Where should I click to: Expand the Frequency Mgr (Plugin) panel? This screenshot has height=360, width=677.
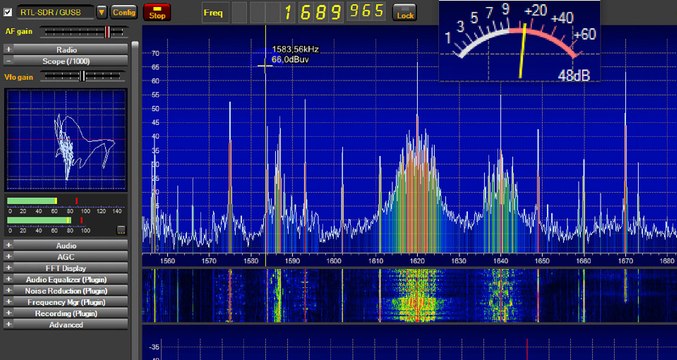(x=66, y=302)
